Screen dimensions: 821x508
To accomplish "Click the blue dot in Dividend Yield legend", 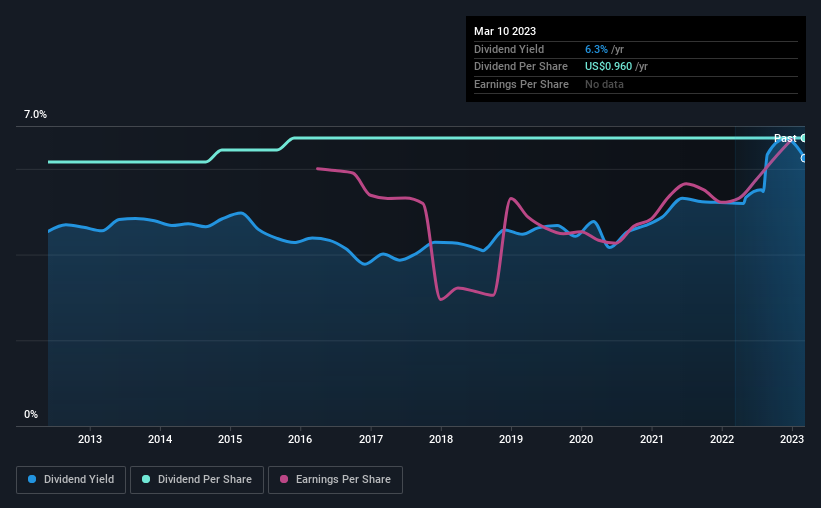I will 33,480.
